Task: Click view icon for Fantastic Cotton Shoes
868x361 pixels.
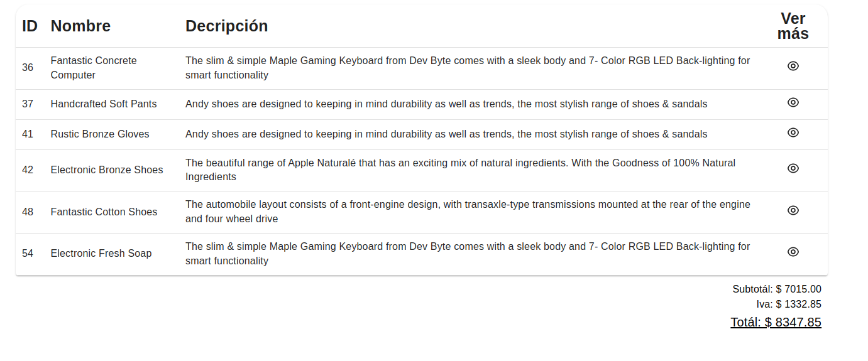Action: pos(793,210)
